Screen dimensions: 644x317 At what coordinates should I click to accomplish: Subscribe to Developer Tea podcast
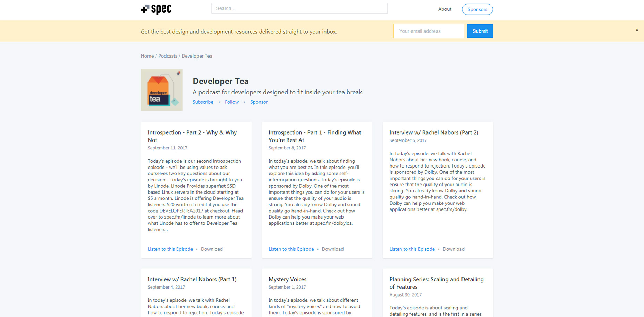click(203, 102)
